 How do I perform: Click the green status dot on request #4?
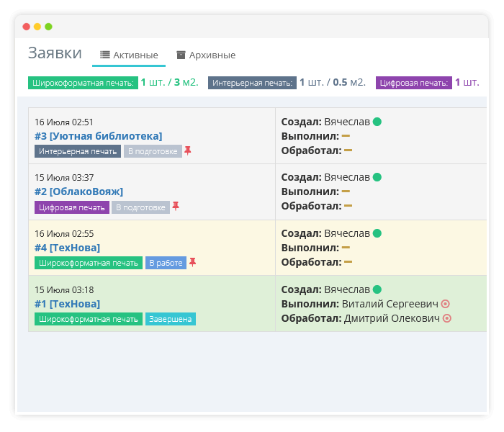(377, 233)
